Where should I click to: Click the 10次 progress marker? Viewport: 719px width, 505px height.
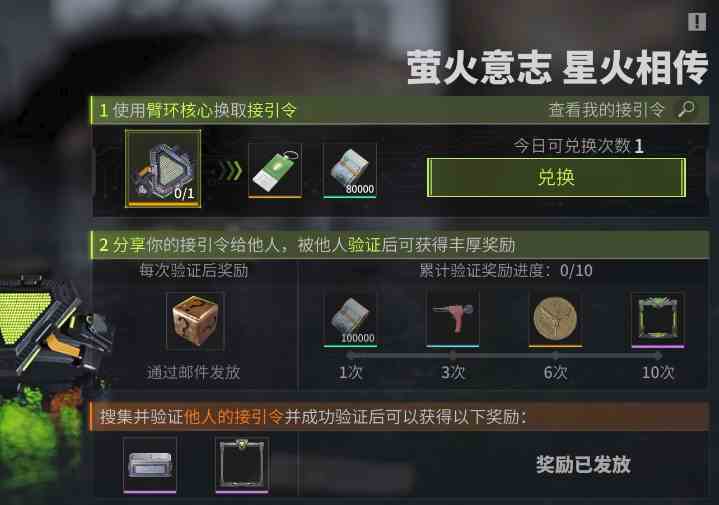point(658,372)
